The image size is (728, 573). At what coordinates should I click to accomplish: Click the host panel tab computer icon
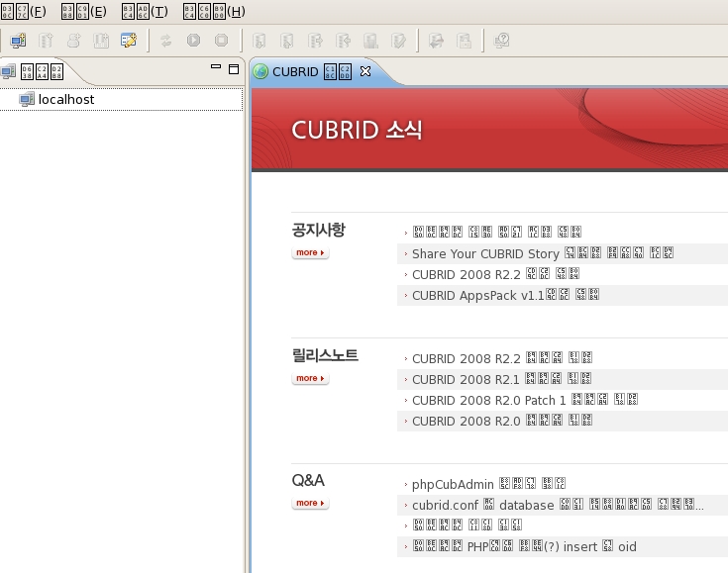coord(8,71)
